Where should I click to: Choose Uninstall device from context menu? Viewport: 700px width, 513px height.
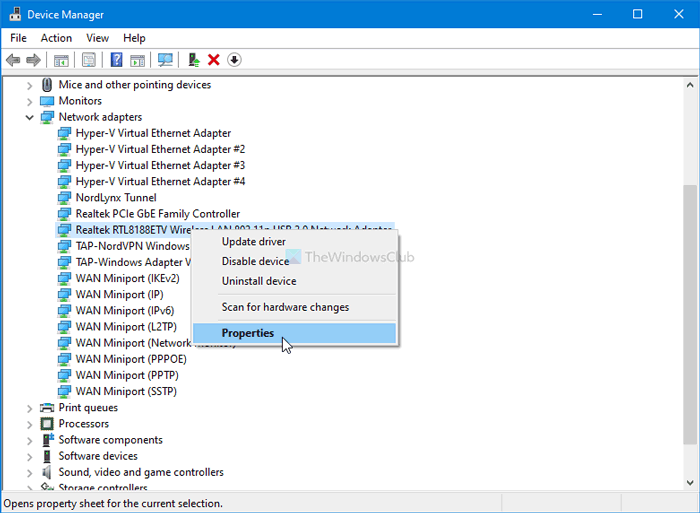[x=295, y=281]
